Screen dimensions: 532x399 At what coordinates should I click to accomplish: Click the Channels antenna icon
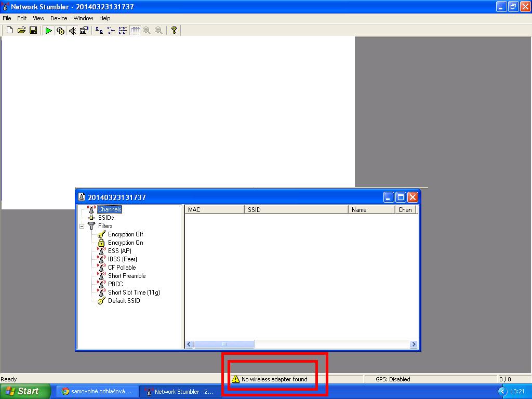point(91,209)
